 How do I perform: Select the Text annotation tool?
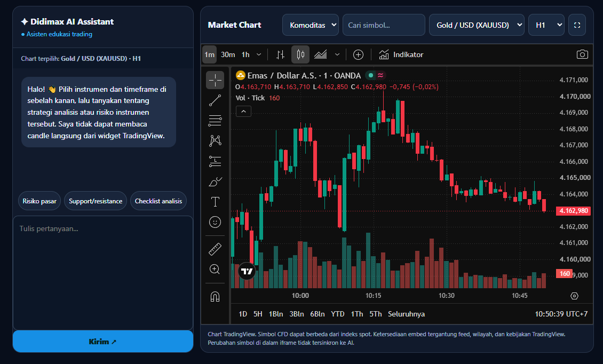[215, 202]
